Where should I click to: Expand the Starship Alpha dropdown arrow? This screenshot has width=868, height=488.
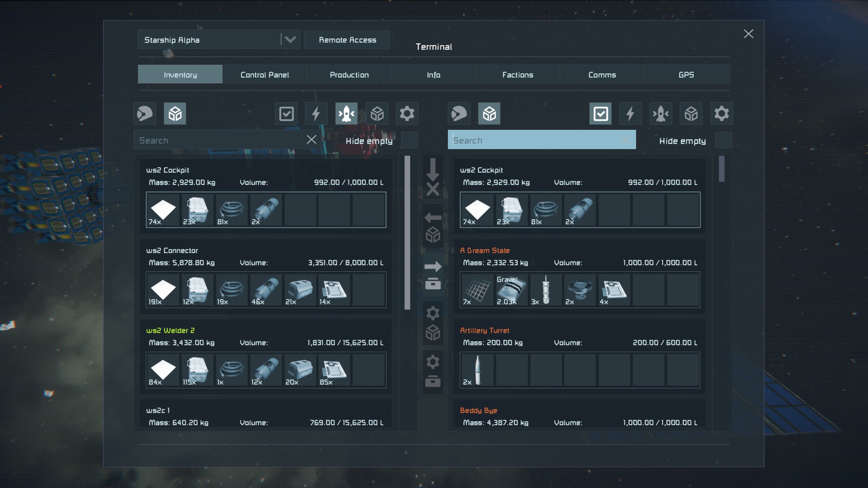(x=290, y=40)
